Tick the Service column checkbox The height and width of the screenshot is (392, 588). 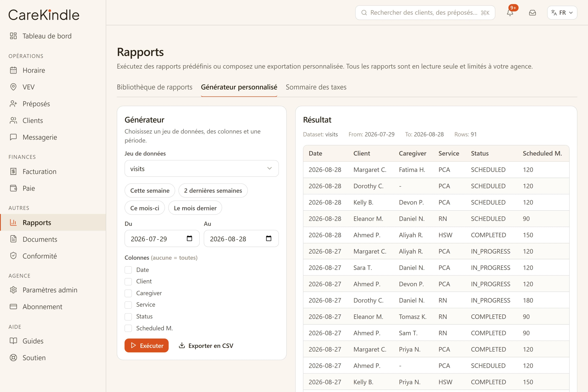[x=128, y=305]
